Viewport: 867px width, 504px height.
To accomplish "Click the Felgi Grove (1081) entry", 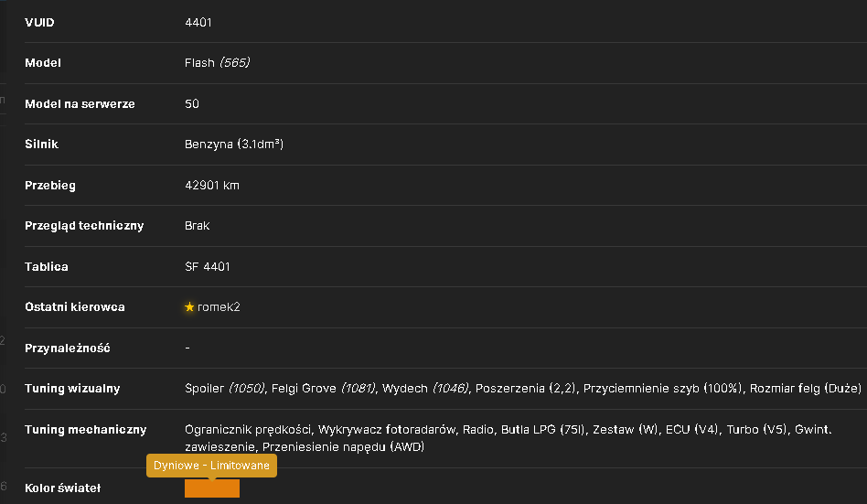I will 324,389.
